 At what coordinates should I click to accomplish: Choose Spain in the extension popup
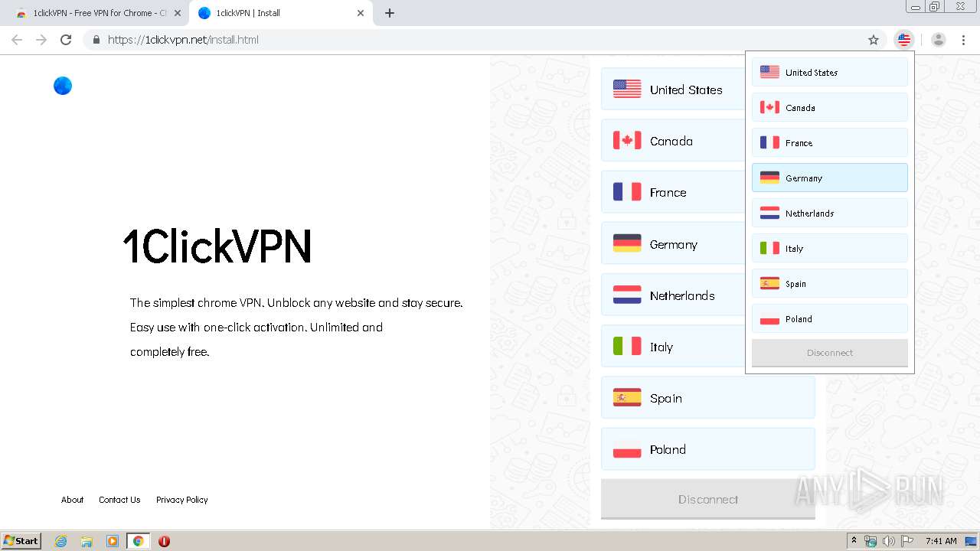point(830,284)
